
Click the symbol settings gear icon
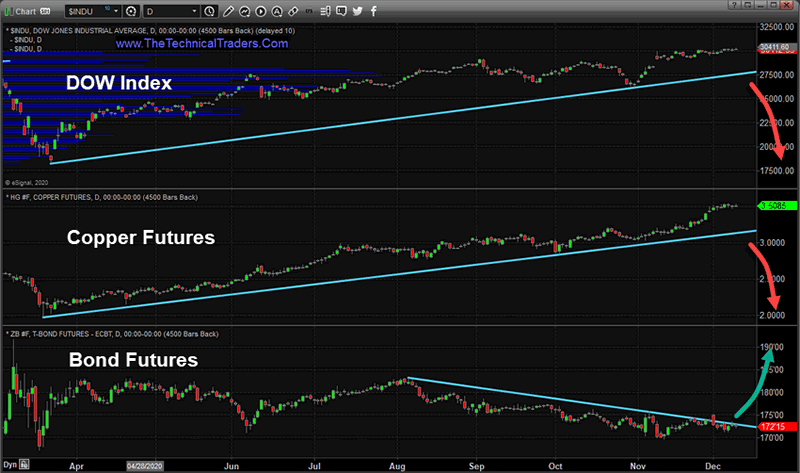coord(131,11)
